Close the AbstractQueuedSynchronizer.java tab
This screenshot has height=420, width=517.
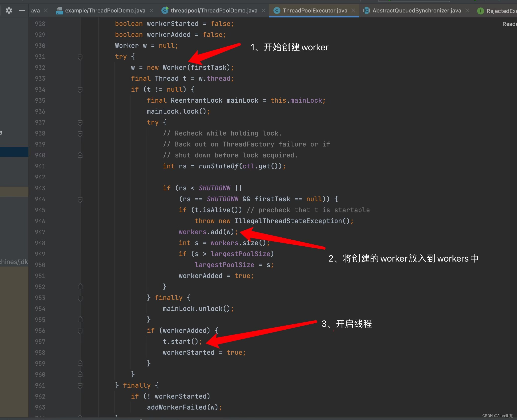[x=467, y=10]
